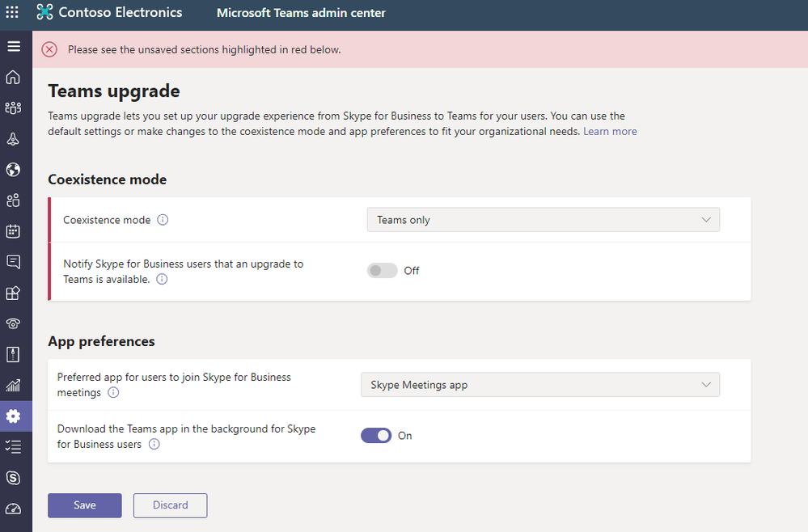Click the Teams upgrade page heading
Screen dimensions: 808x532
[114, 91]
